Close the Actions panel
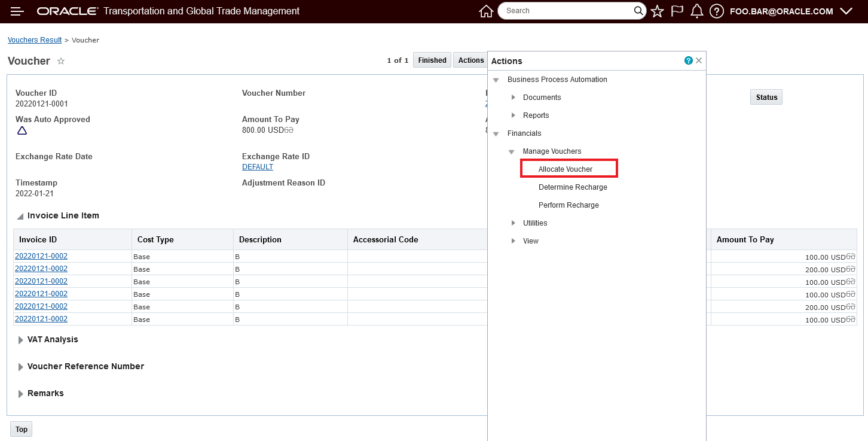The height and width of the screenshot is (441, 868). coord(699,60)
